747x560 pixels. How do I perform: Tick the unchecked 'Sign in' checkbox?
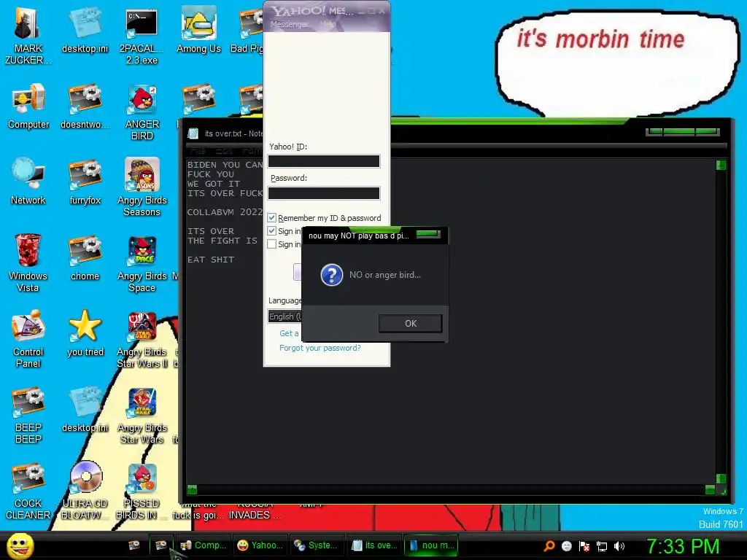[271, 244]
